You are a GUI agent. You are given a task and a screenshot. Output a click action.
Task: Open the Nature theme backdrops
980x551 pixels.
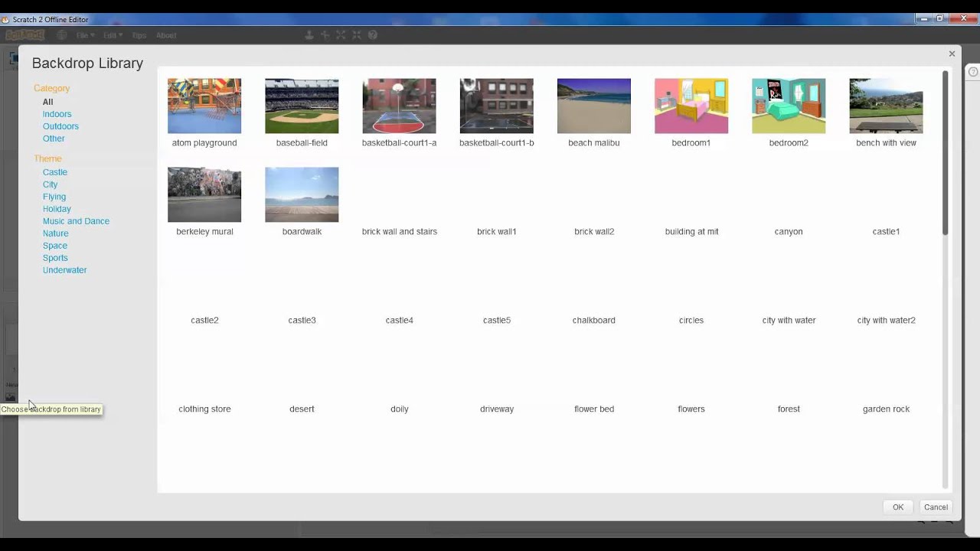(x=56, y=233)
